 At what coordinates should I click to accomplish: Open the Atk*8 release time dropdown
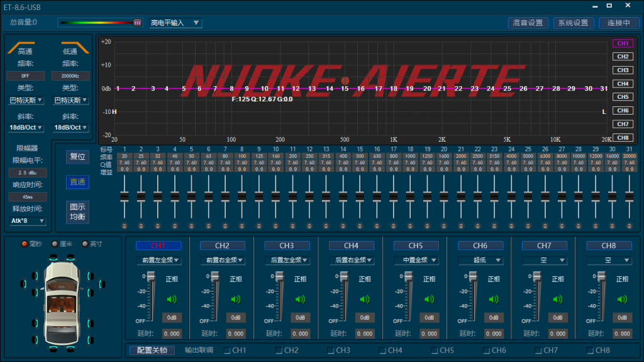[27, 221]
